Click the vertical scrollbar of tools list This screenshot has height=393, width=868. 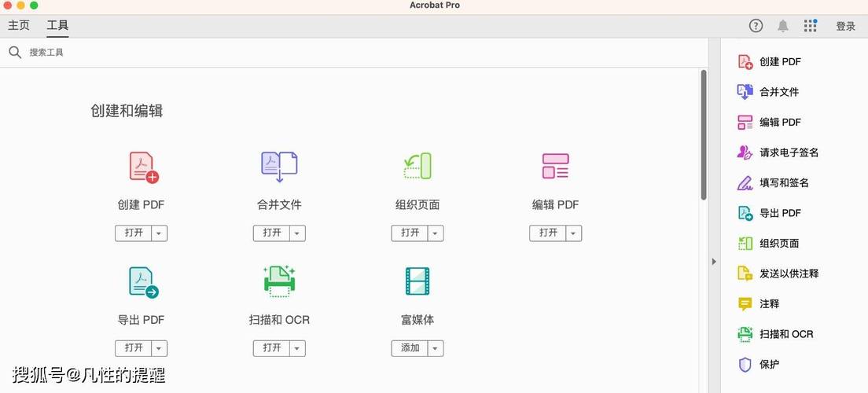(x=704, y=134)
